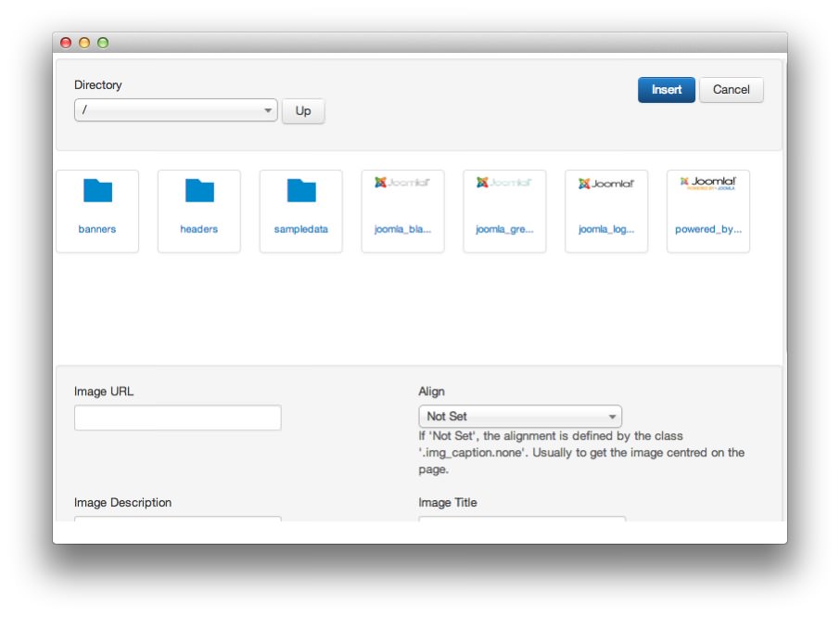The image size is (840, 617).
Task: Focus the Image URL text field
Action: coord(177,418)
